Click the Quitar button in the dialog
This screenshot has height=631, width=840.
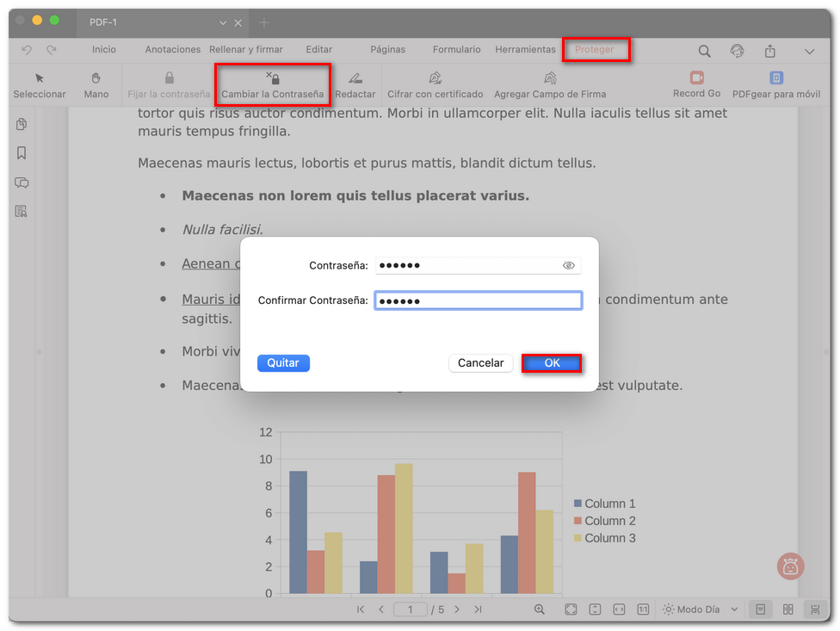tap(283, 362)
